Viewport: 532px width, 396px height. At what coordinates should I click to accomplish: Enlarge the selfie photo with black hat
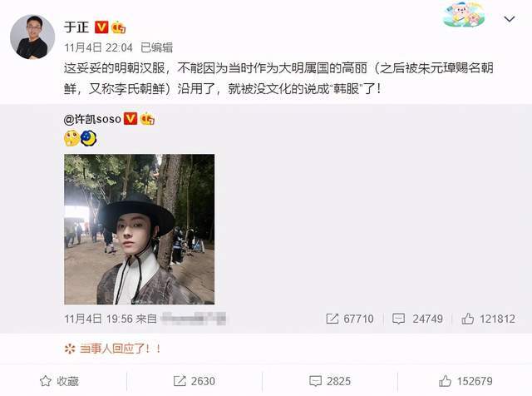[139, 230]
